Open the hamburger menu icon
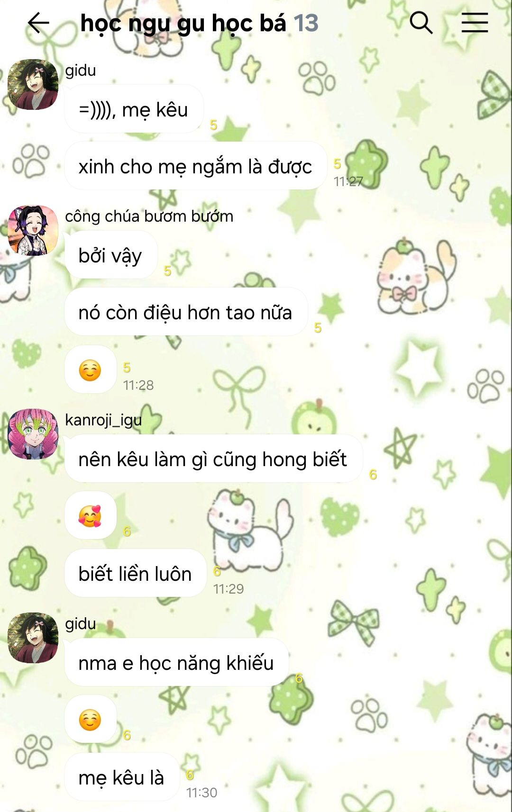The width and height of the screenshot is (512, 812). pyautogui.click(x=475, y=23)
